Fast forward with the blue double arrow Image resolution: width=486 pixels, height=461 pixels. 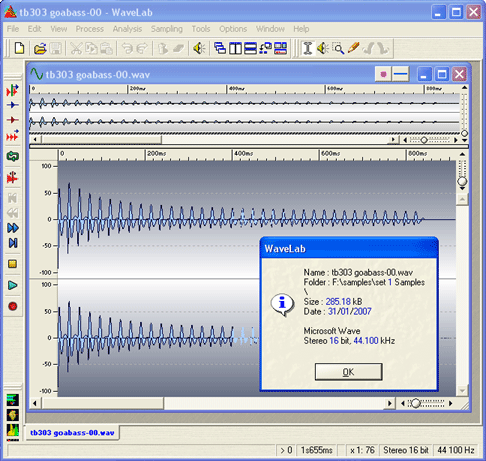point(13,228)
